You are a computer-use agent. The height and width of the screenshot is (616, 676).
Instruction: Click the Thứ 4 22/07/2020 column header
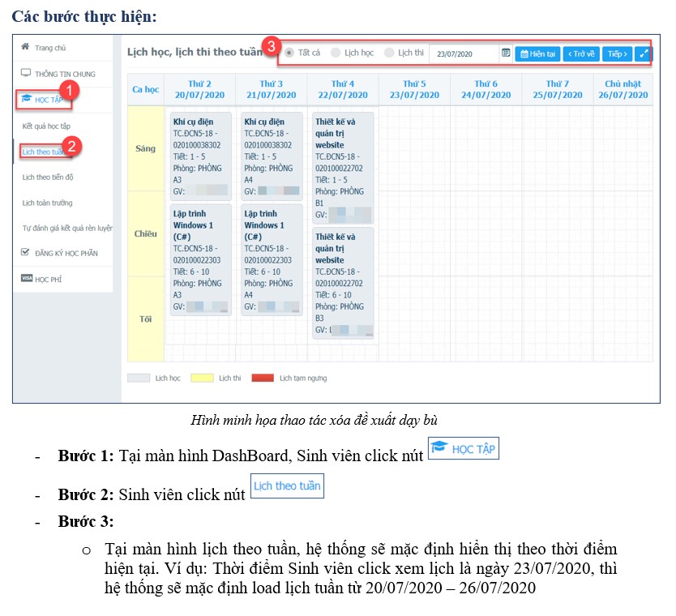[343, 89]
